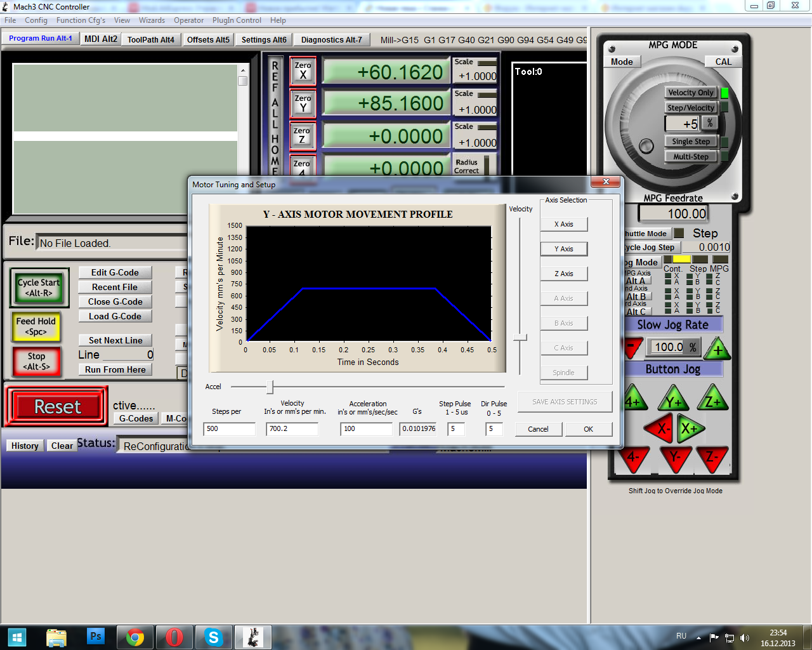Toggle Alt C third axis selection

(637, 312)
